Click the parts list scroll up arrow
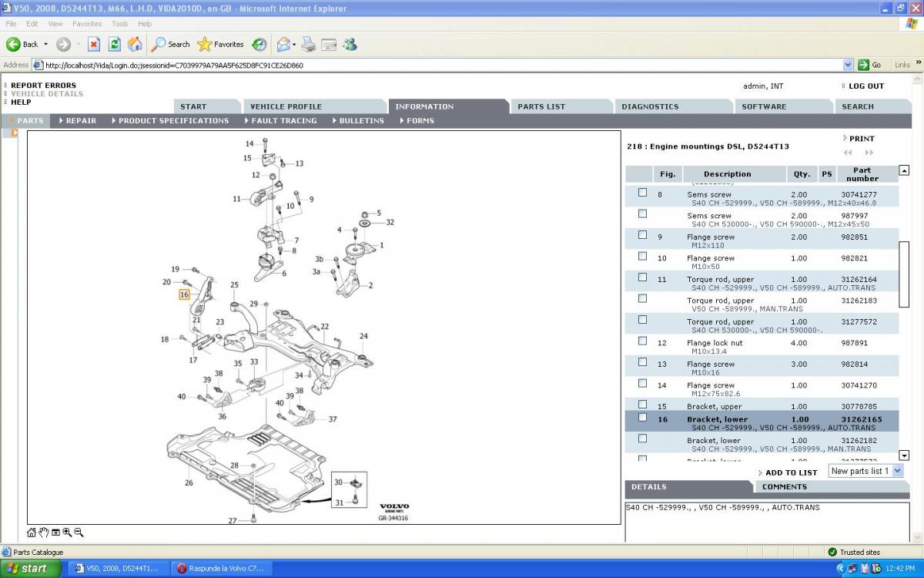Screen dimensions: 924x578 904,170
